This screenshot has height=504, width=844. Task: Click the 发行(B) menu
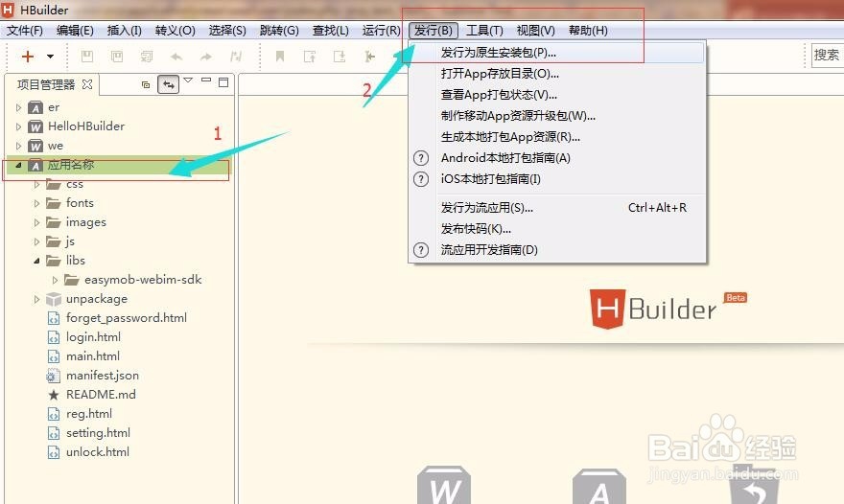[434, 31]
